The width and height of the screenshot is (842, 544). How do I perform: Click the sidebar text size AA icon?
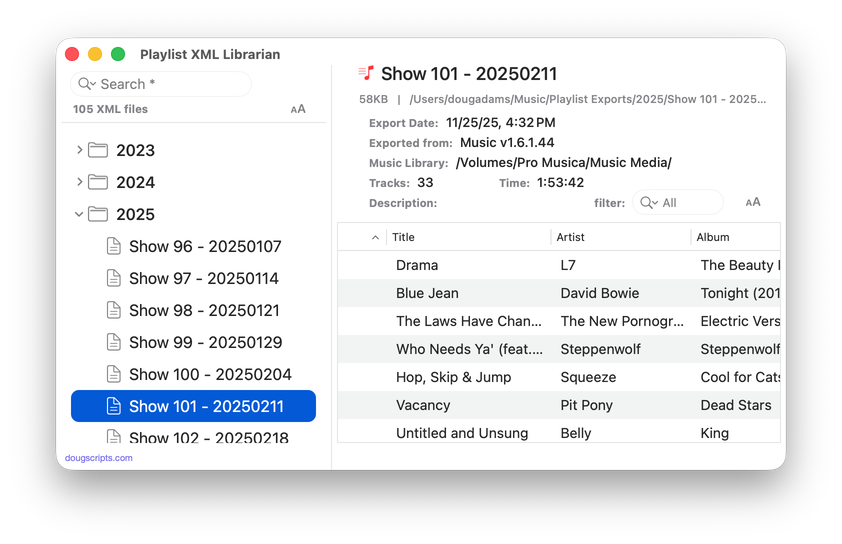(x=298, y=109)
